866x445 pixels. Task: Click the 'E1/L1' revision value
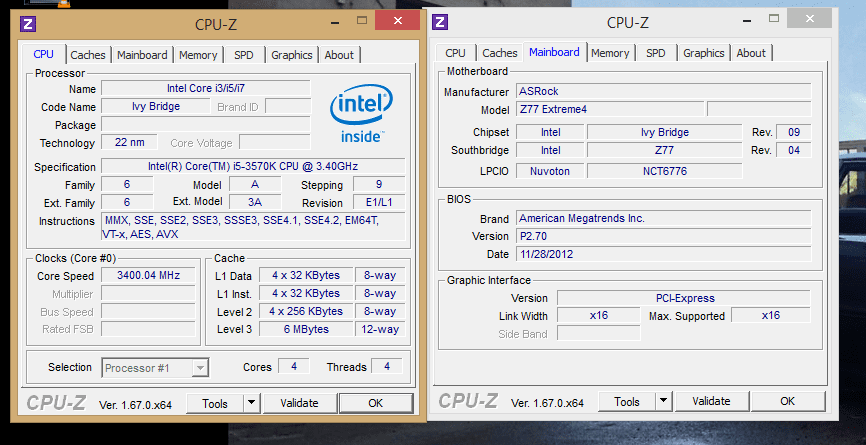coord(379,203)
